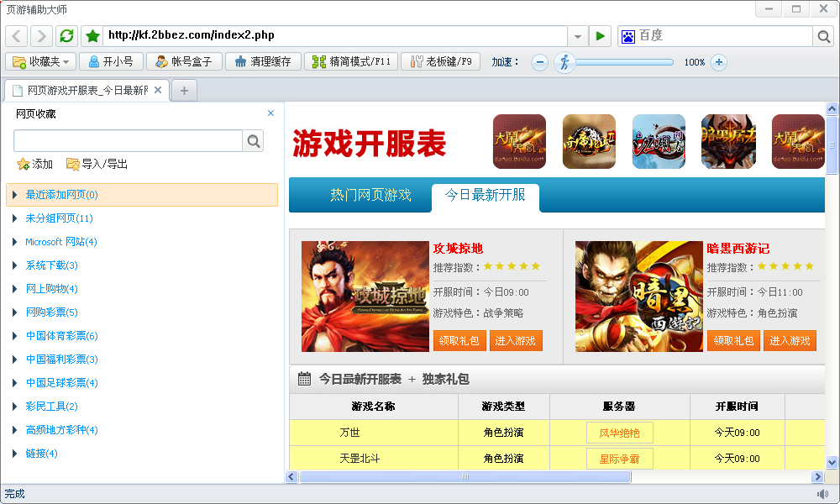840x504 pixels.
Task: Click the acceleration slider track
Action: (x=624, y=63)
